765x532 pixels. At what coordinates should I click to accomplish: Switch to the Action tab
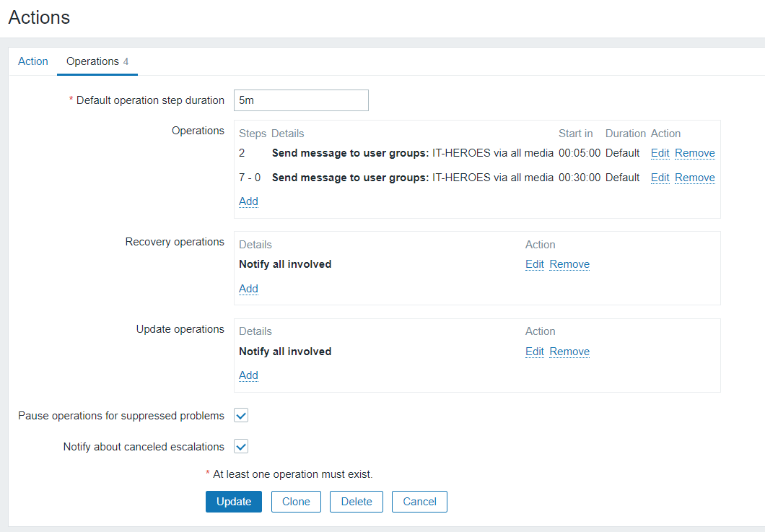pos(33,61)
